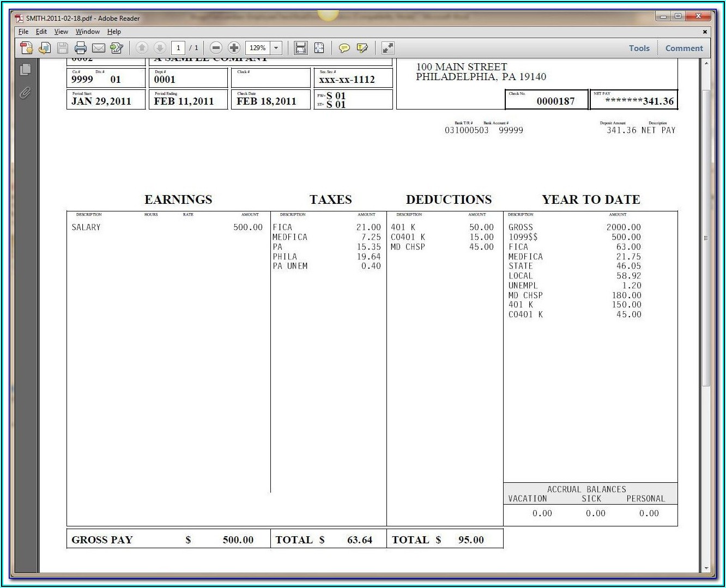Image resolution: width=726 pixels, height=588 pixels.
Task: Click the Zoom In plus button
Action: (x=234, y=48)
